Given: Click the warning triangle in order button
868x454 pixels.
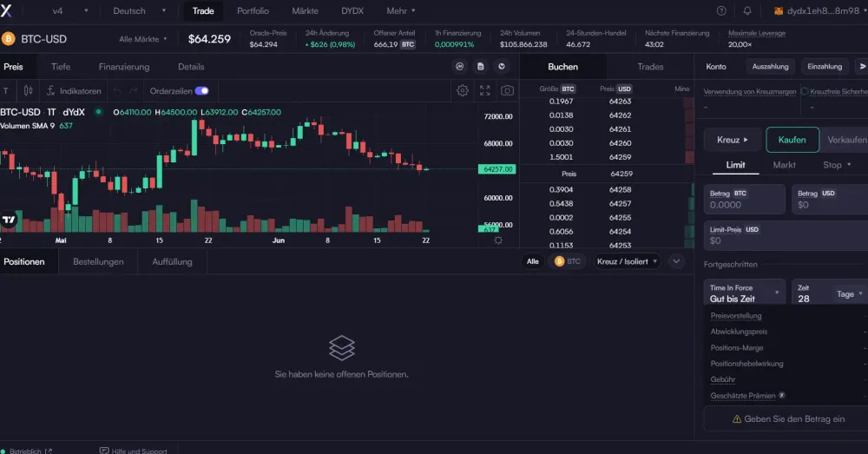Looking at the screenshot, I should 737,419.
